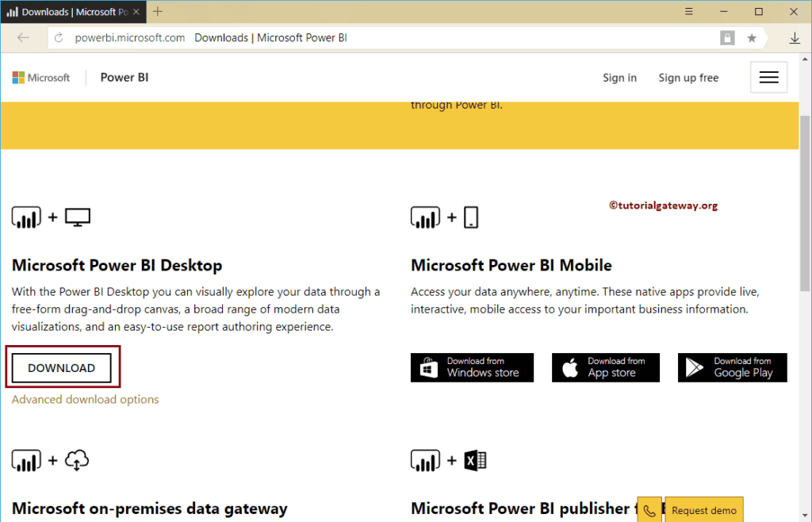Click the DOWNLOAD button for Power BI Desktop
This screenshot has height=522, width=812.
[62, 367]
